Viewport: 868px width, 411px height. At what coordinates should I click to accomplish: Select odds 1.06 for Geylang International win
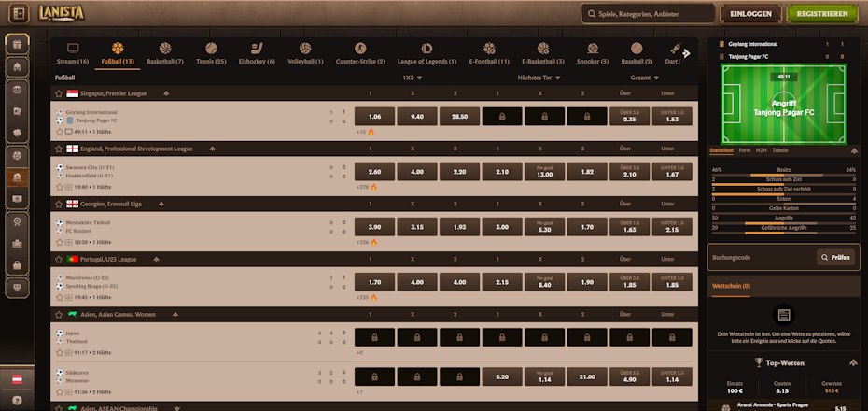(375, 117)
